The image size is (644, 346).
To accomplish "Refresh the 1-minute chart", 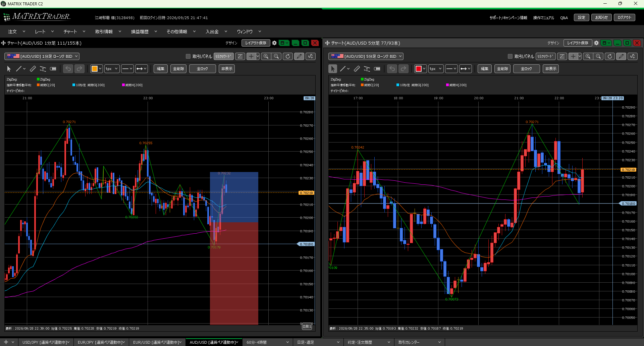I will 288,56.
